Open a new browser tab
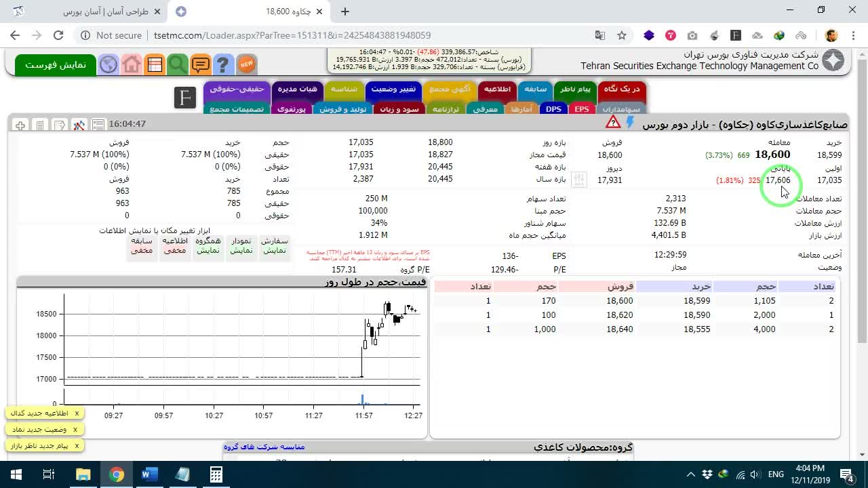The height and width of the screenshot is (488, 868). point(345,11)
